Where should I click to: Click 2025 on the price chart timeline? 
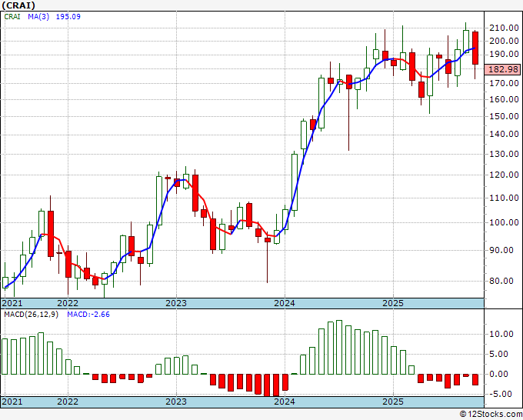click(393, 303)
